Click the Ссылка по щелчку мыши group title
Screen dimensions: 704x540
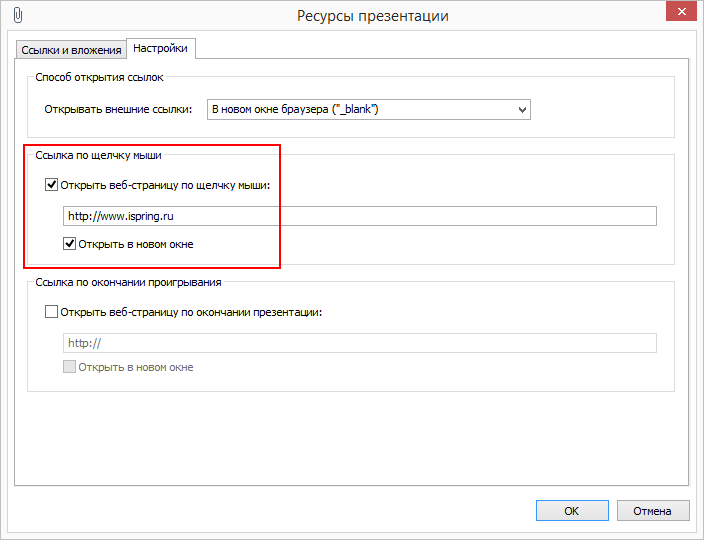point(98,155)
